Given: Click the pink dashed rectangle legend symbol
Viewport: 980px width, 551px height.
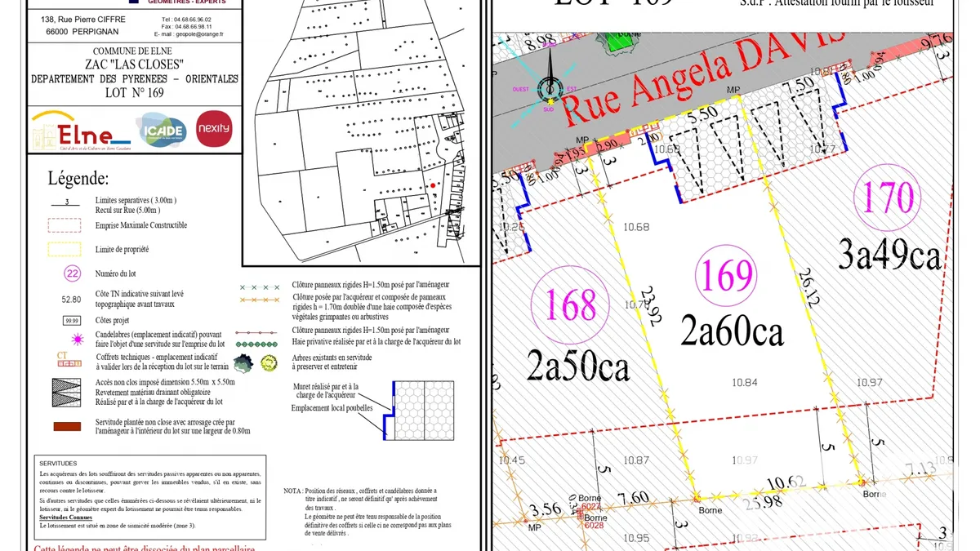Looking at the screenshot, I should tap(66, 225).
